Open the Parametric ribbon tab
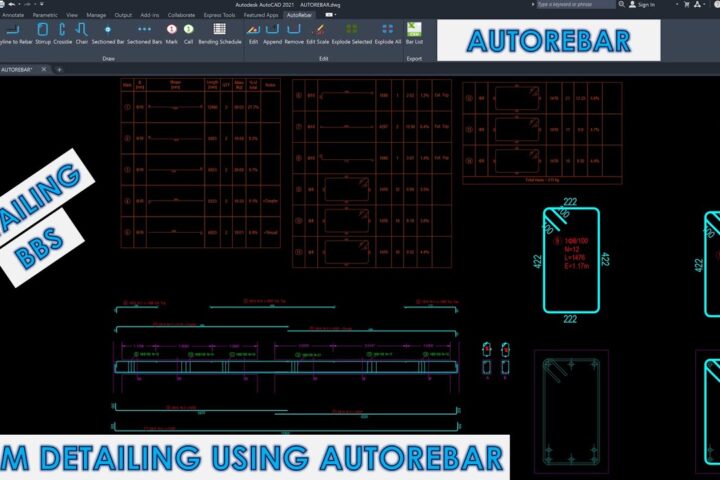720x480 pixels. (x=45, y=15)
